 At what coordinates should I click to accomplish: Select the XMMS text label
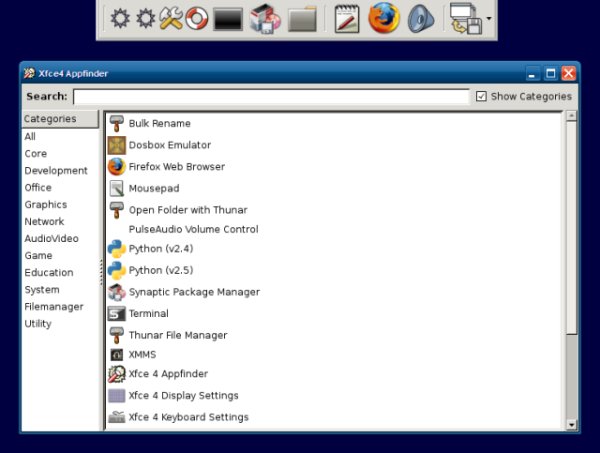tap(142, 355)
